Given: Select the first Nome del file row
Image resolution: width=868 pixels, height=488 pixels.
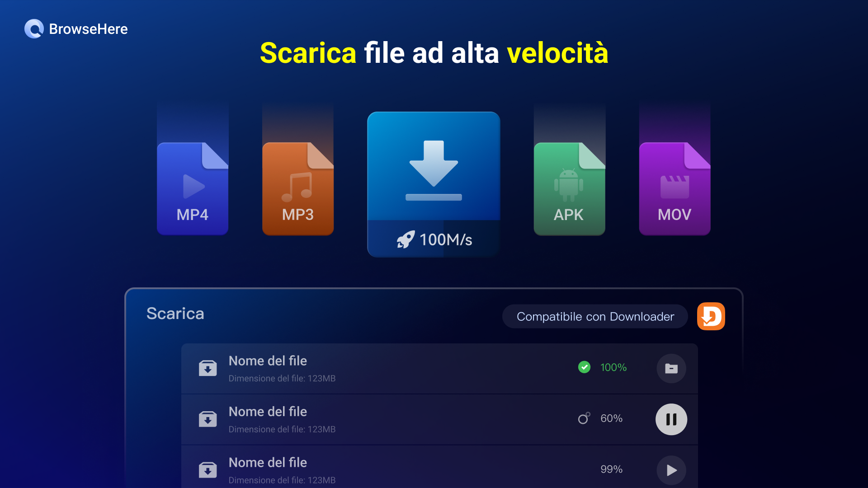Looking at the screenshot, I should 439,369.
